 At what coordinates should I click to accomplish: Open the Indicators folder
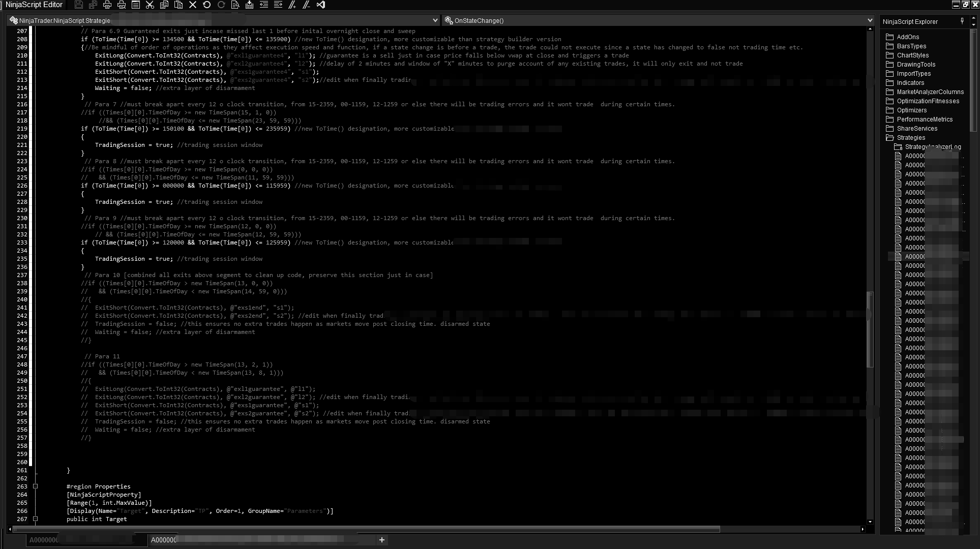click(x=910, y=83)
